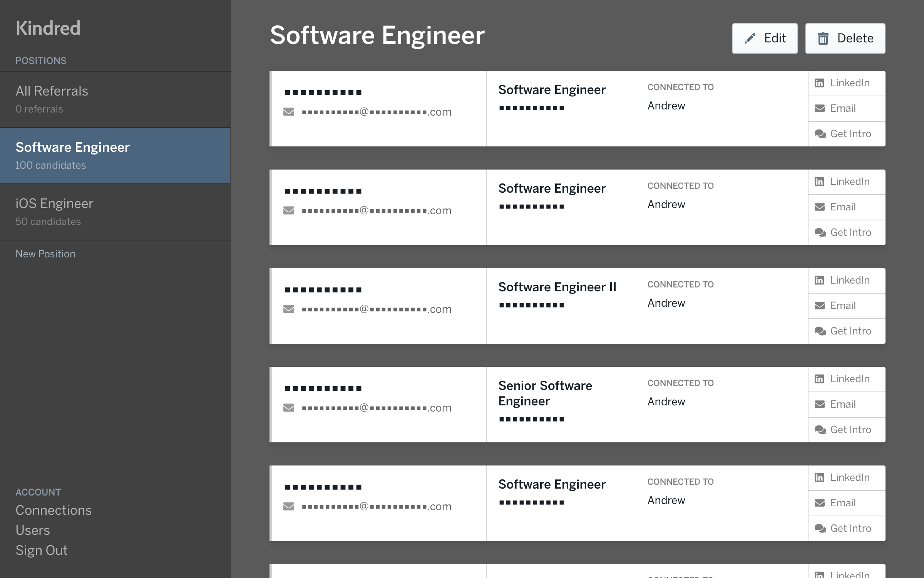Click the Senior Software Engineer job title

545,393
